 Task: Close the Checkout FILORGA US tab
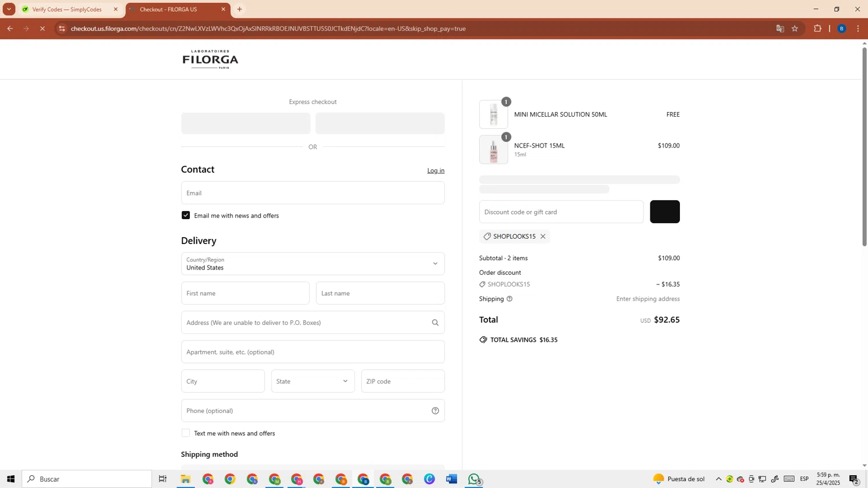click(x=223, y=9)
